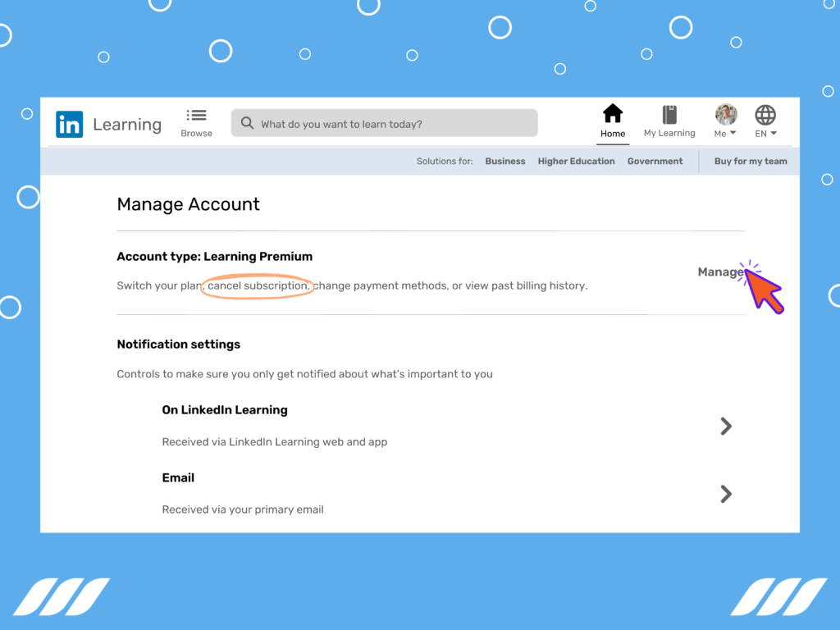Select the My Learning tab label
The height and width of the screenshot is (630, 840).
tap(669, 133)
